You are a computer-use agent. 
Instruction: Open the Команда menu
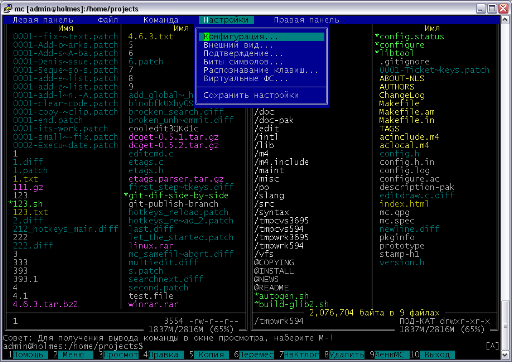click(x=161, y=20)
